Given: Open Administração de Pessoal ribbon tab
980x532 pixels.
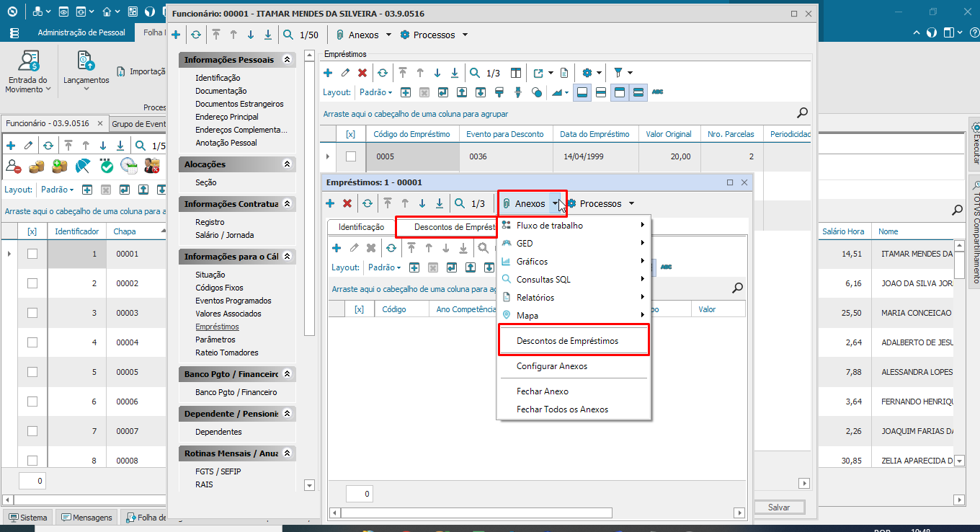Looking at the screenshot, I should pos(81,32).
